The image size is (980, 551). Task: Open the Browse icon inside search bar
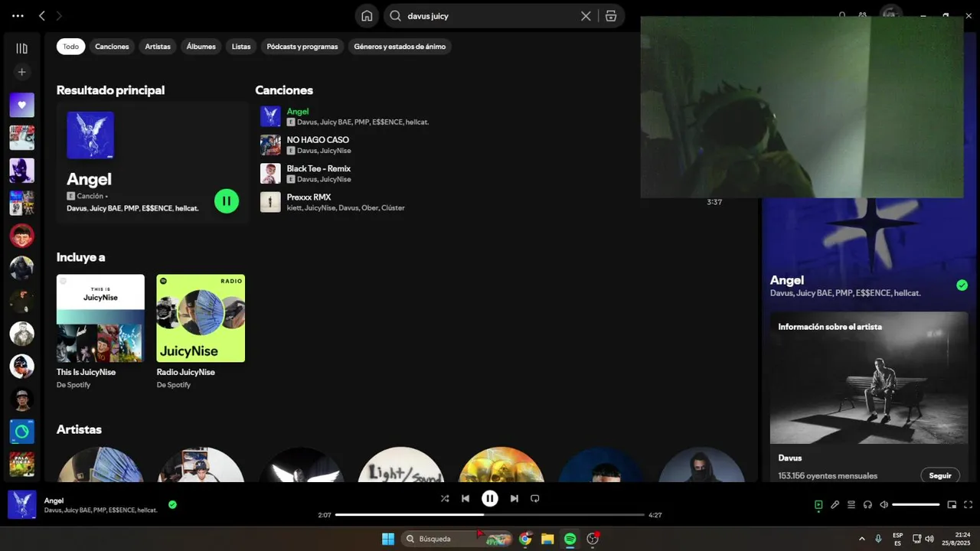[611, 16]
